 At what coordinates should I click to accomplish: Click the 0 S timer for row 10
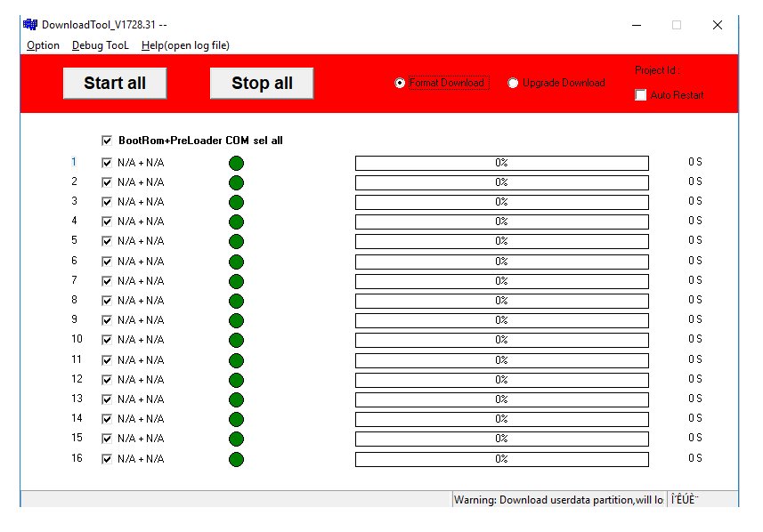click(694, 339)
